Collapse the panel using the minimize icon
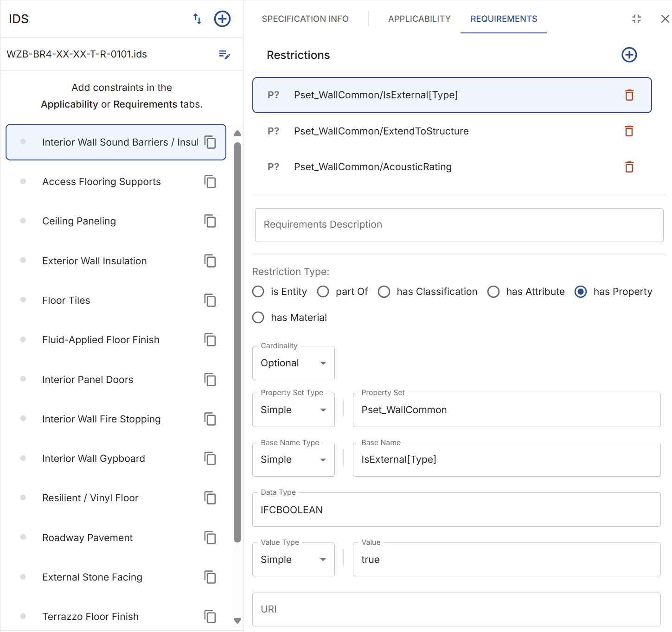 point(636,19)
